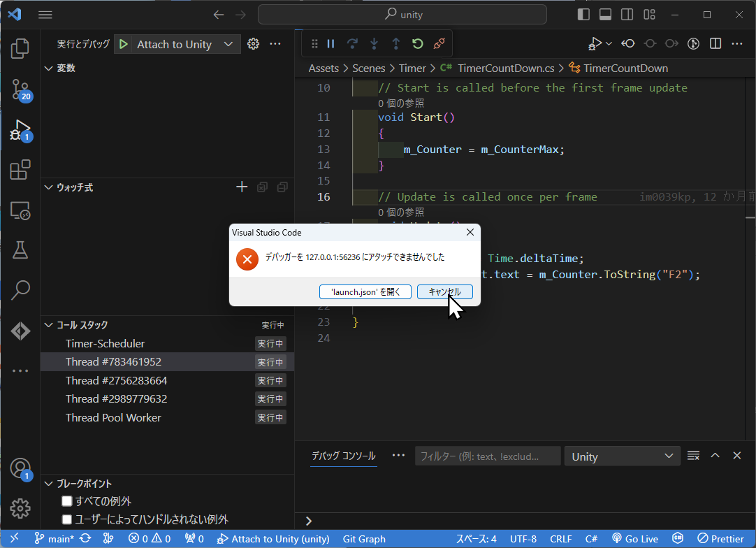Restart the debug session
756x548 pixels.
pyautogui.click(x=417, y=43)
